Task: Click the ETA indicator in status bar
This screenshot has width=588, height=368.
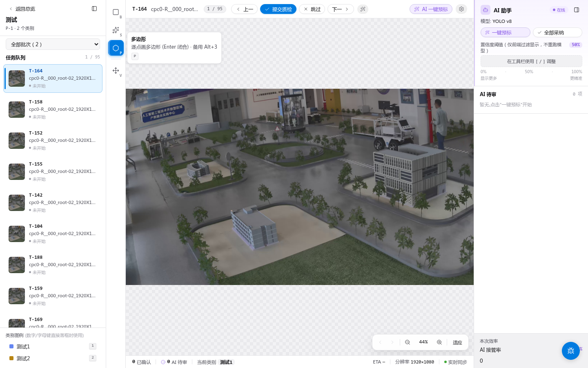Action: (379, 362)
